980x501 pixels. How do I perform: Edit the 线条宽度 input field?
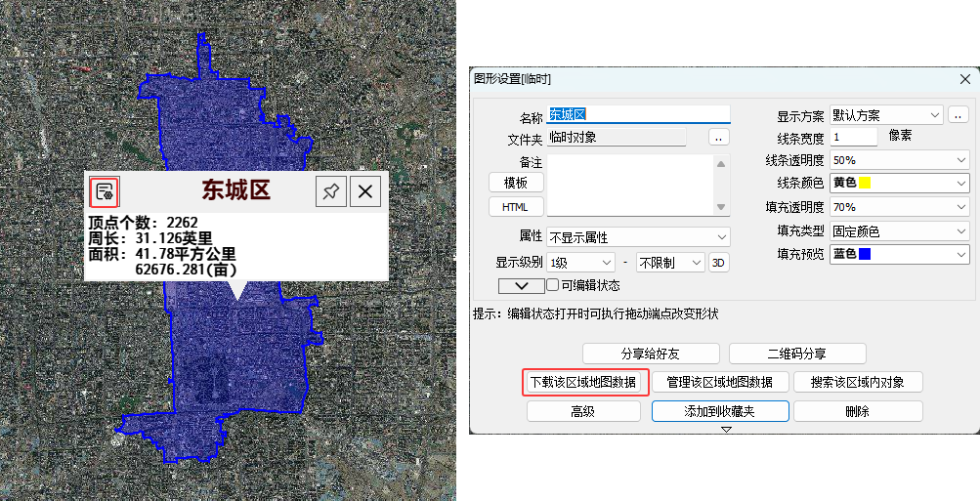point(854,137)
